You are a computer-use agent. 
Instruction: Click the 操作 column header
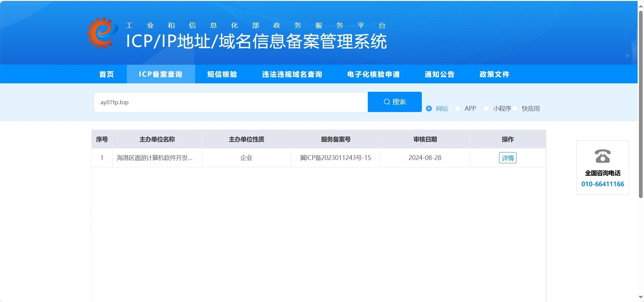[x=508, y=139]
